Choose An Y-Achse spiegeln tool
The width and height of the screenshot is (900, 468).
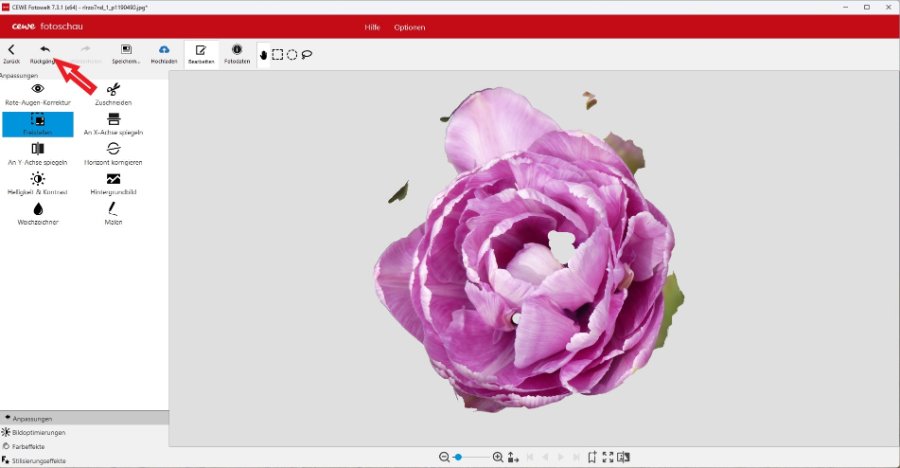[38, 153]
